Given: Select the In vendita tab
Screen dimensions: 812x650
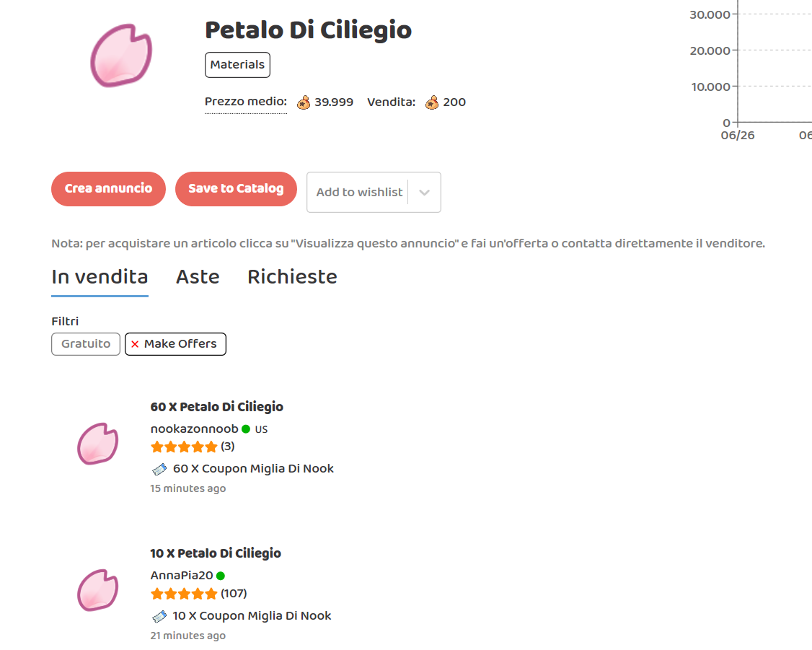Looking at the screenshot, I should 100,277.
